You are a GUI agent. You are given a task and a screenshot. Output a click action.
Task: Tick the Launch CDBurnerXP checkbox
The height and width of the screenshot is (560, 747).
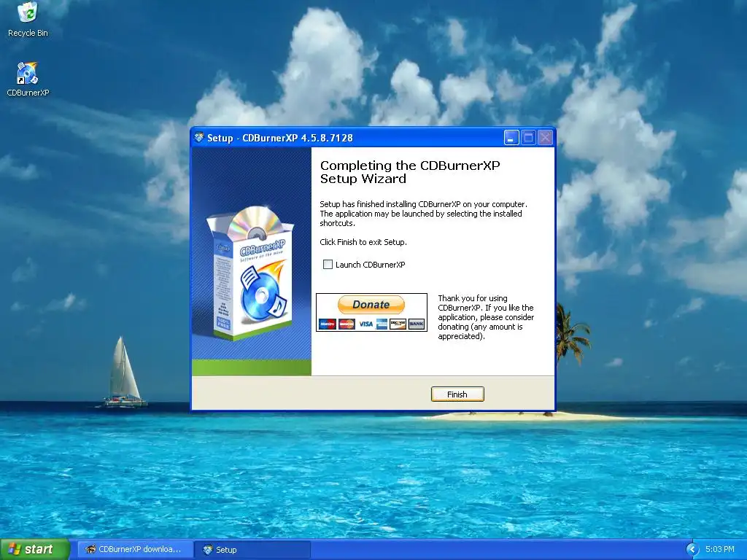328,264
